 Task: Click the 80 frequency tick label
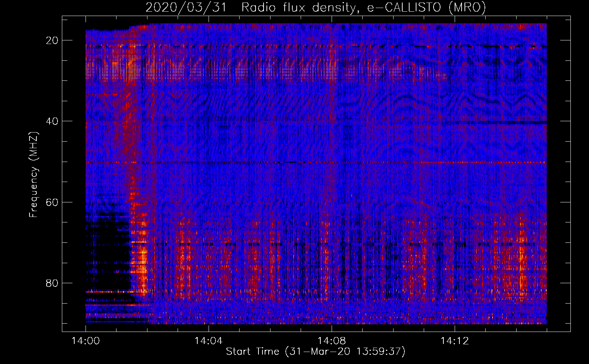[52, 283]
